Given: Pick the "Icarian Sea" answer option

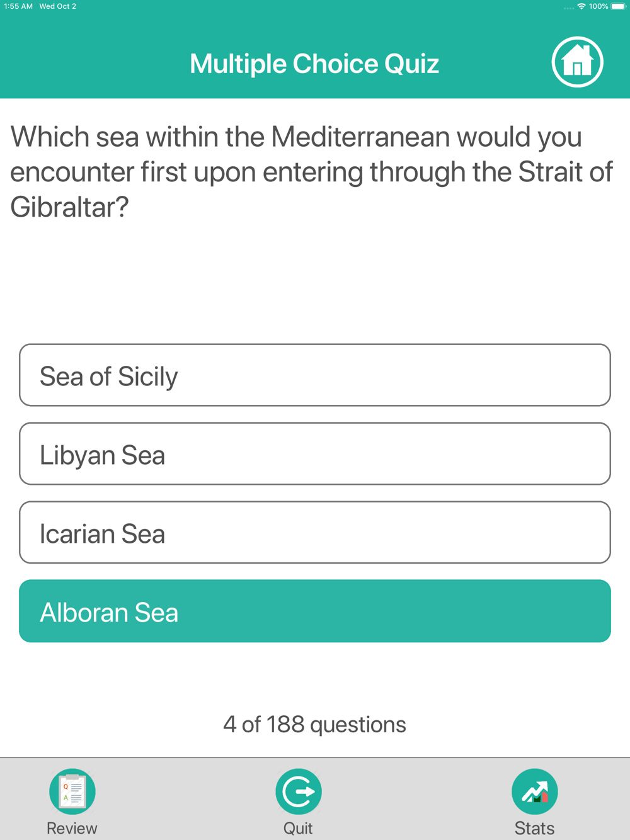Looking at the screenshot, I should point(315,533).
